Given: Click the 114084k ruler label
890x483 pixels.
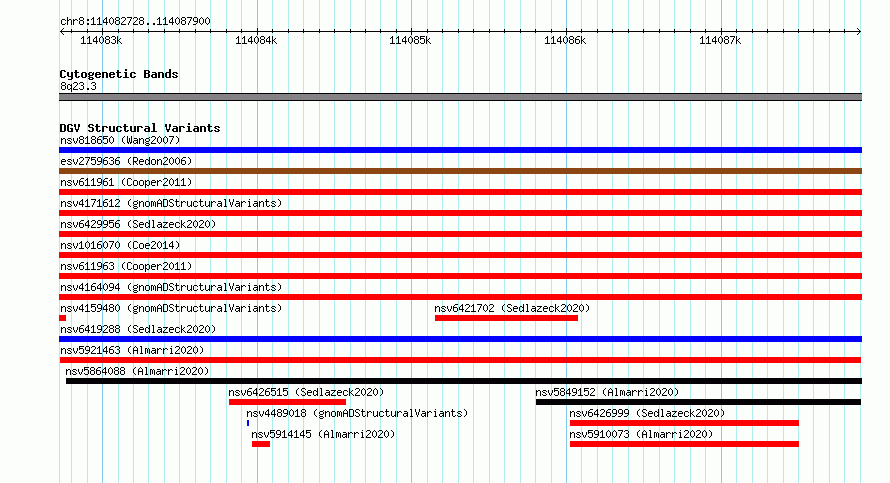Looking at the screenshot, I should [x=256, y=40].
